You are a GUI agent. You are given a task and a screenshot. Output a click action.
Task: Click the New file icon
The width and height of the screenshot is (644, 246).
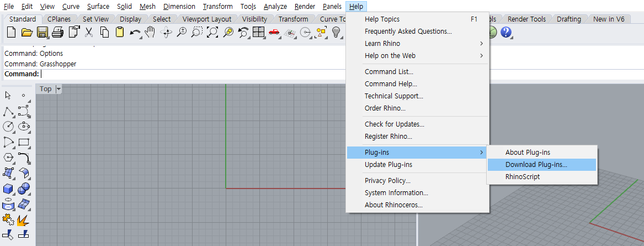click(x=11, y=32)
